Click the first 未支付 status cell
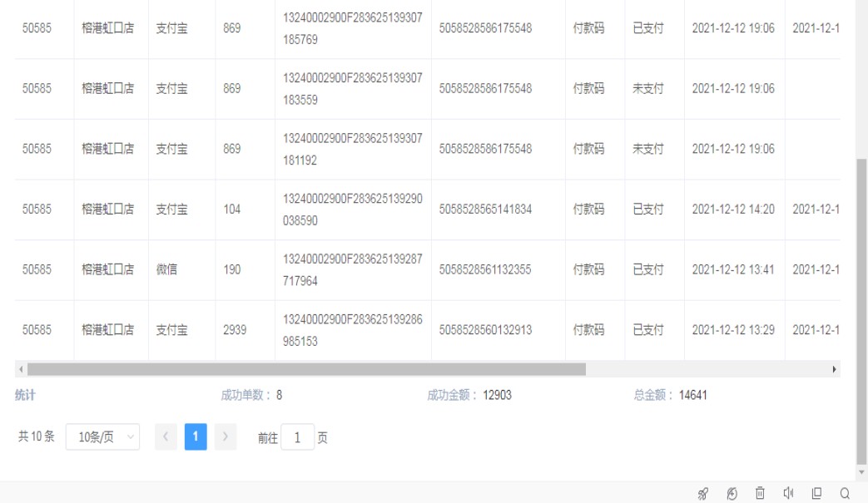Image resolution: width=868 pixels, height=503 pixels. [x=648, y=89]
